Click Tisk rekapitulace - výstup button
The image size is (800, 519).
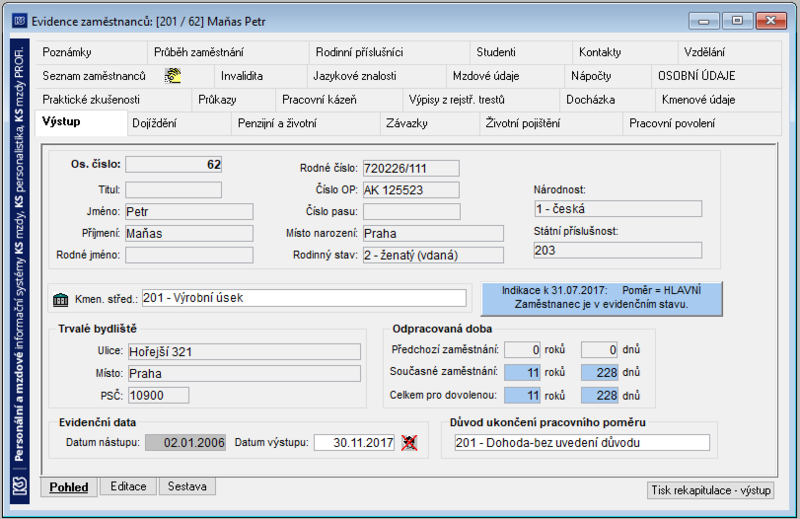tap(711, 490)
